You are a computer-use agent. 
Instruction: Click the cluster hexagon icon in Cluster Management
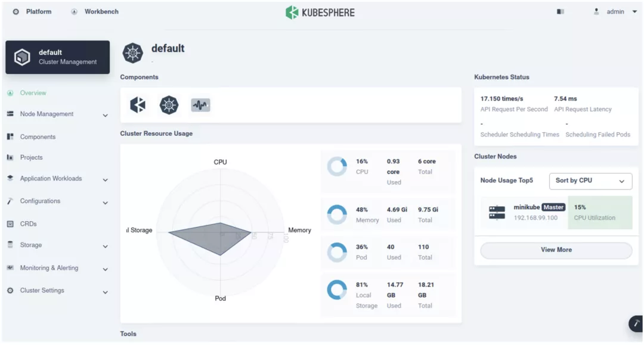(22, 57)
